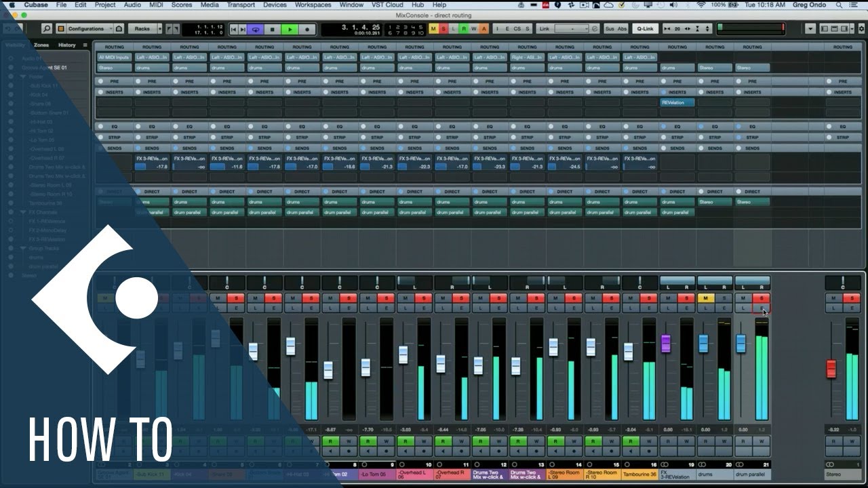Go to project start transport button

point(234,29)
